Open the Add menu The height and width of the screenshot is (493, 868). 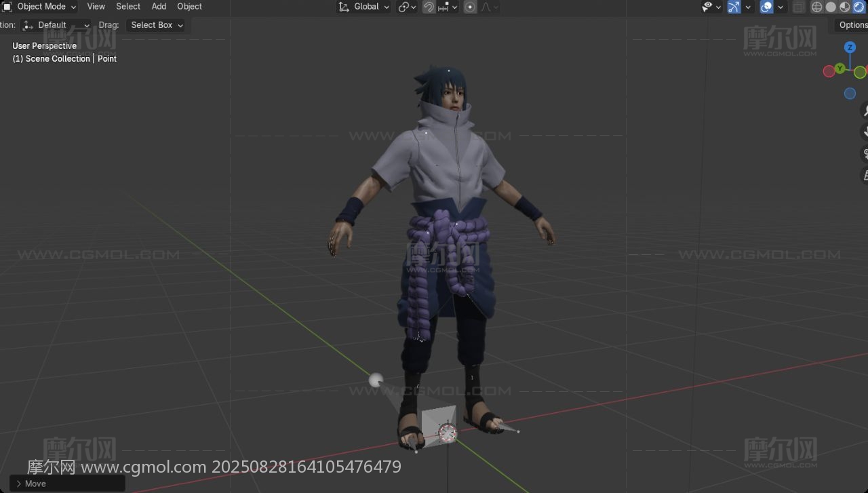click(x=159, y=7)
